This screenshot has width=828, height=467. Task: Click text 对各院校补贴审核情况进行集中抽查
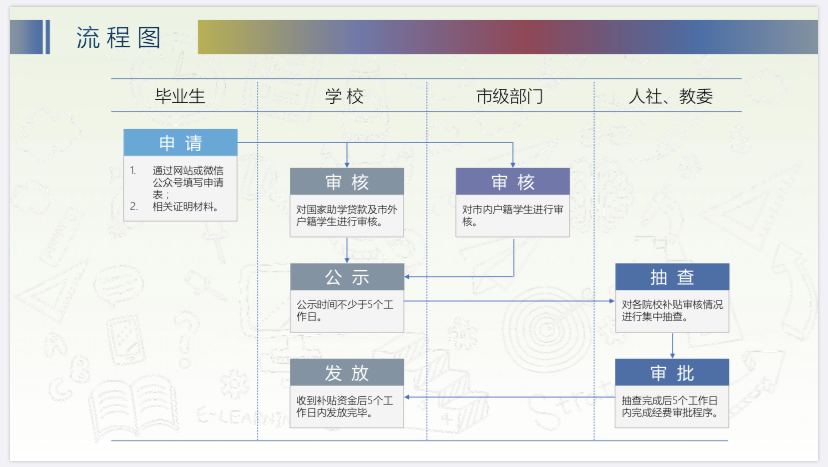[x=672, y=311]
